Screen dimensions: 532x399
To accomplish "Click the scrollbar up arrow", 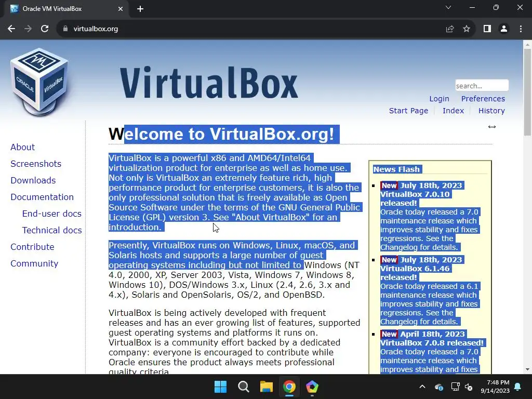I will tap(527, 45).
